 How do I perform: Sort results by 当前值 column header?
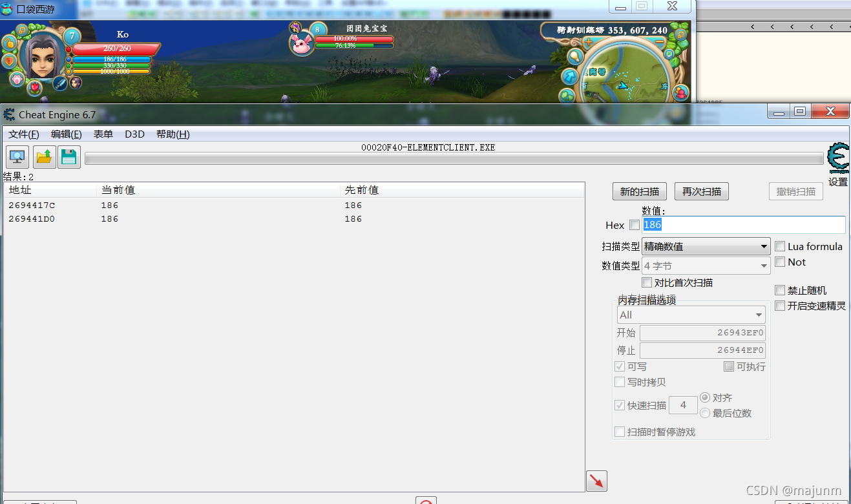(x=218, y=190)
